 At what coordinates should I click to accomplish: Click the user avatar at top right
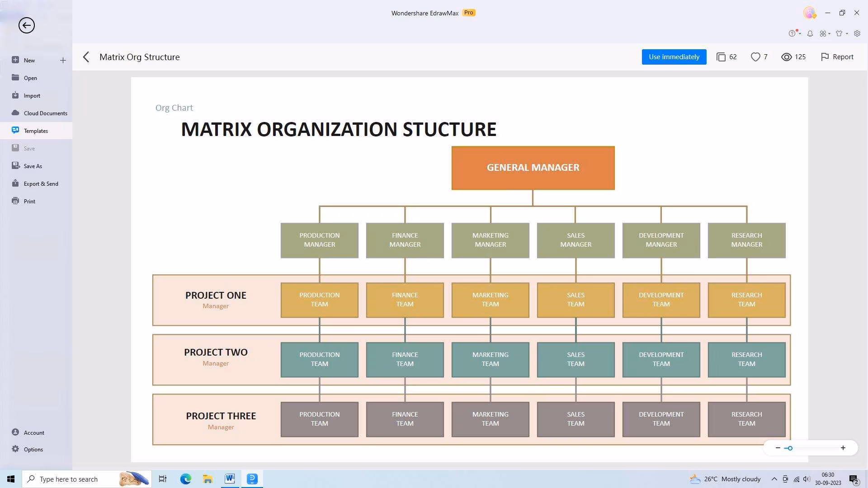pyautogui.click(x=809, y=13)
